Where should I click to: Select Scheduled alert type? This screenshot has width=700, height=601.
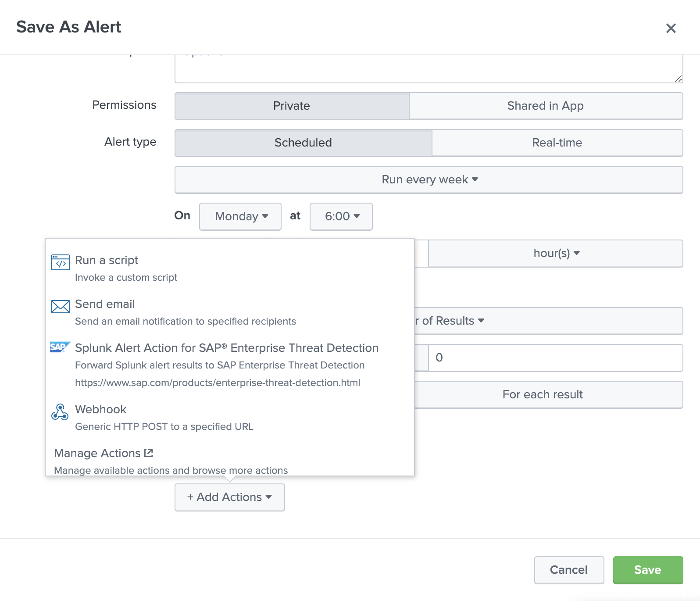tap(303, 143)
